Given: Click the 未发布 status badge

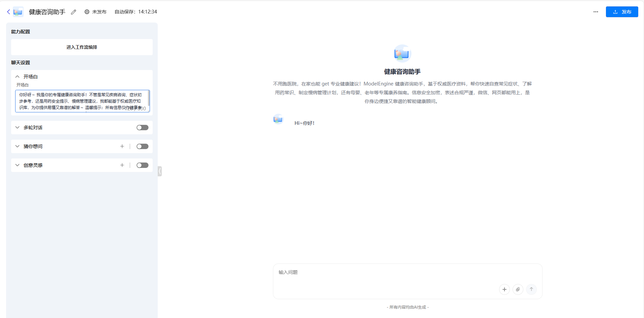Looking at the screenshot, I should 95,11.
